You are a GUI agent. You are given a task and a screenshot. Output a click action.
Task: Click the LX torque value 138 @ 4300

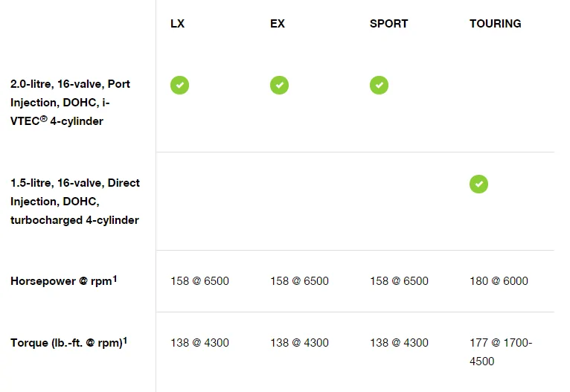tap(199, 343)
